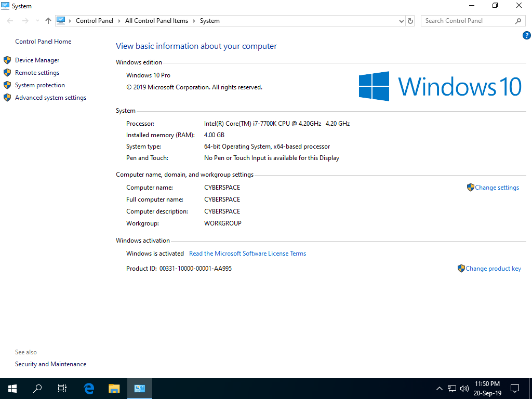Open Action Center notifications icon
The width and height of the screenshot is (532, 399).
pyautogui.click(x=515, y=389)
